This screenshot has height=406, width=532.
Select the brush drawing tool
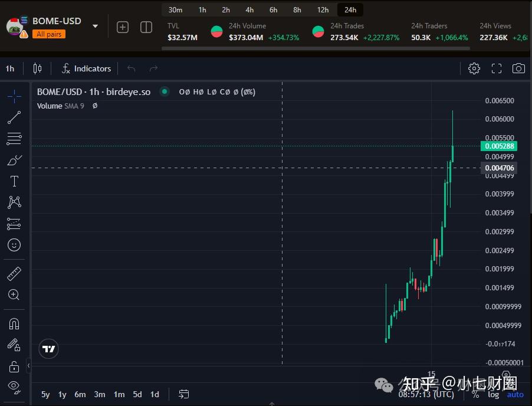pos(14,160)
